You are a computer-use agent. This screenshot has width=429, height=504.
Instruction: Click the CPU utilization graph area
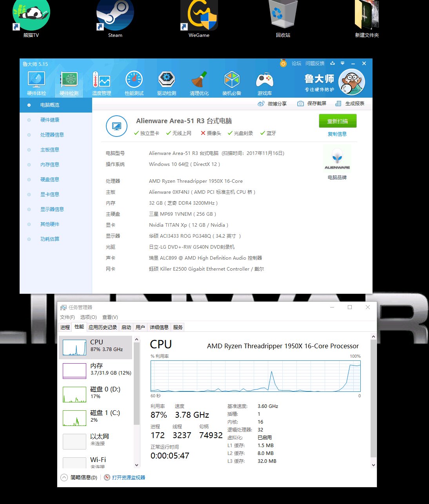[x=255, y=376]
